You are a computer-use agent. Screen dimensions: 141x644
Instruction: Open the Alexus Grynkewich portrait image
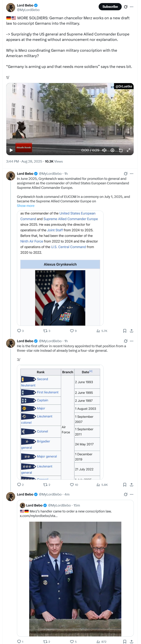60,297
